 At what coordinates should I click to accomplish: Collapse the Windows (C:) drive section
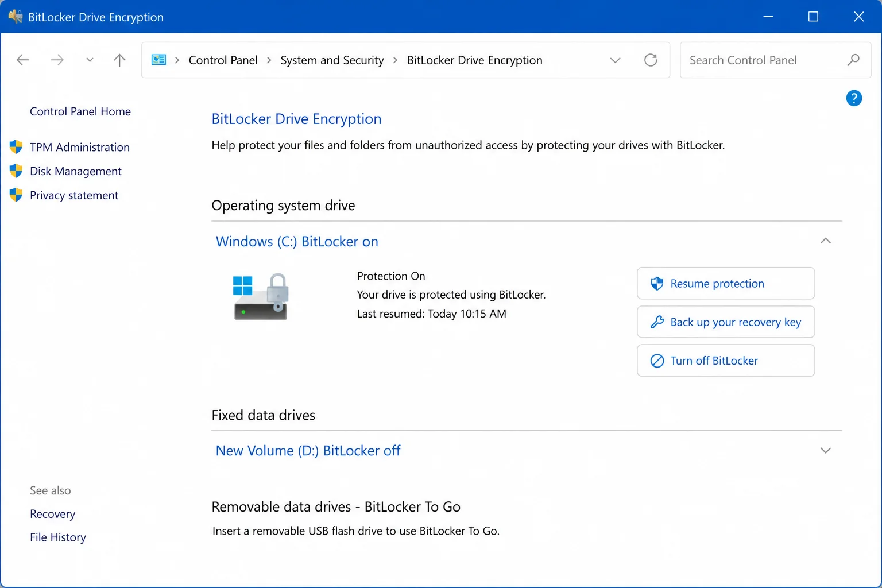826,241
